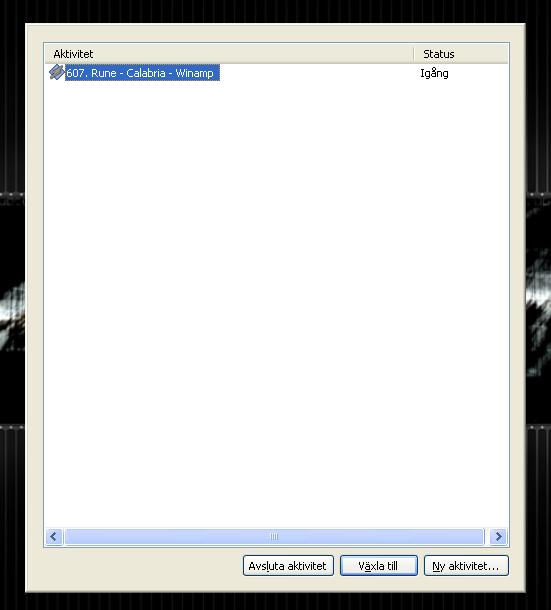Sort the list by the Status column header
The height and width of the screenshot is (610, 551).
point(461,54)
